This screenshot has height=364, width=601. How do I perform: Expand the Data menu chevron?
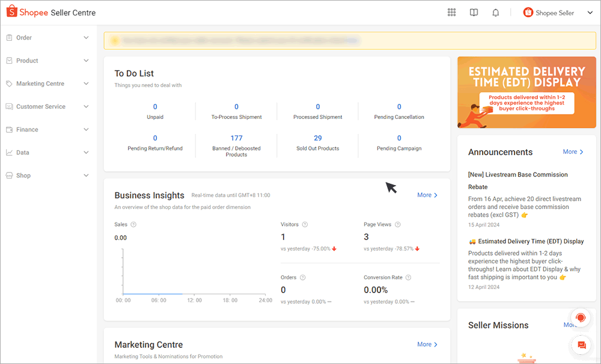[86, 153]
